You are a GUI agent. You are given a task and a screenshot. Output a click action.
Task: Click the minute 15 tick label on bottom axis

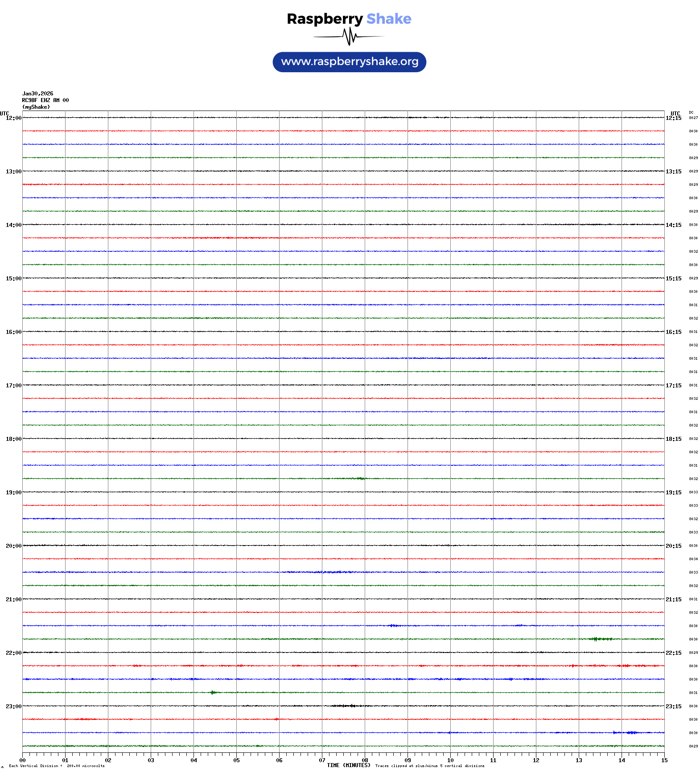pos(664,760)
